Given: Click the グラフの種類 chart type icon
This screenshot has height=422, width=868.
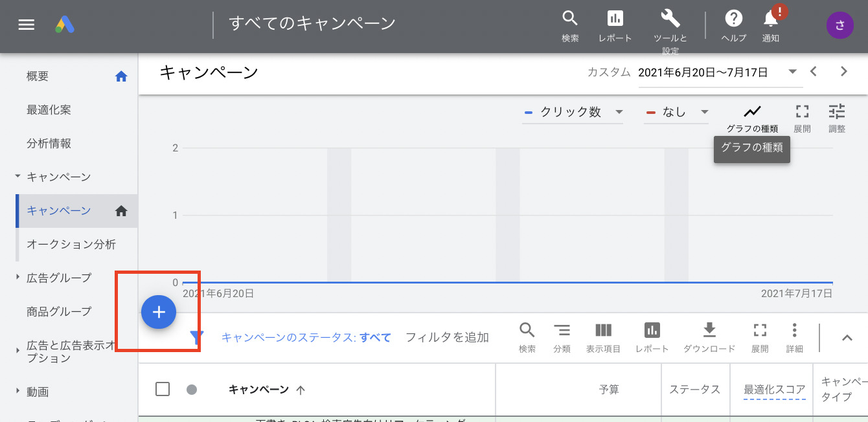Looking at the screenshot, I should coord(752,111).
